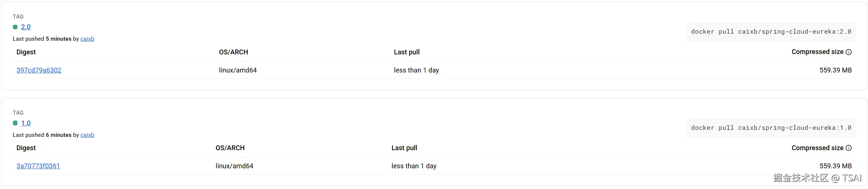Click the 559.39 MB size for tag 1.0

pos(835,166)
